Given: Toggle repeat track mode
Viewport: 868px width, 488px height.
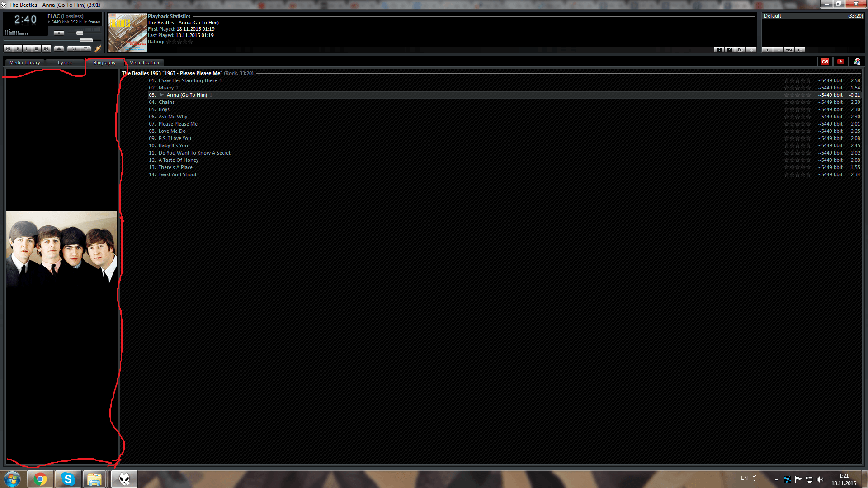Looking at the screenshot, I should pos(86,48).
